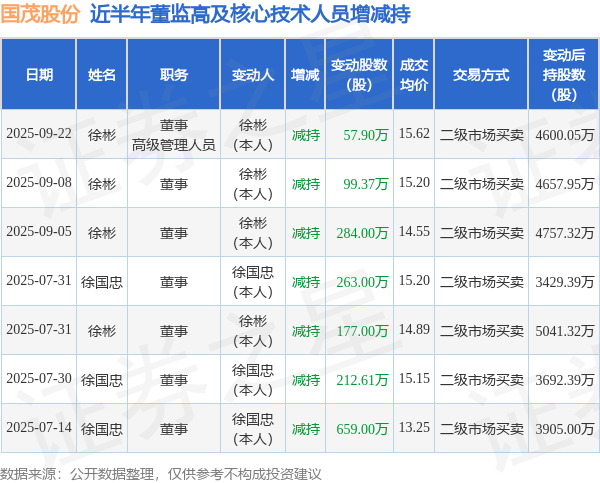Click the 数据来源 footnote text
This screenshot has height=483, width=600.
click(x=161, y=474)
